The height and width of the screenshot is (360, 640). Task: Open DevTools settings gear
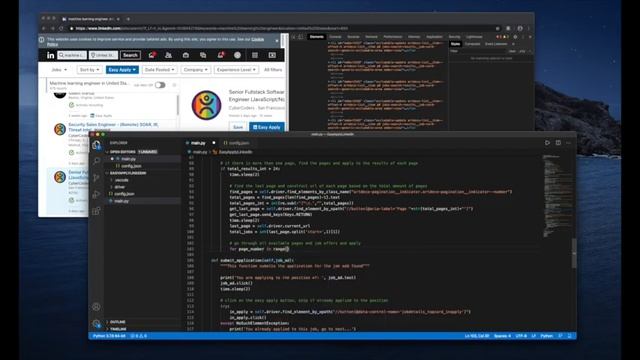click(x=515, y=37)
